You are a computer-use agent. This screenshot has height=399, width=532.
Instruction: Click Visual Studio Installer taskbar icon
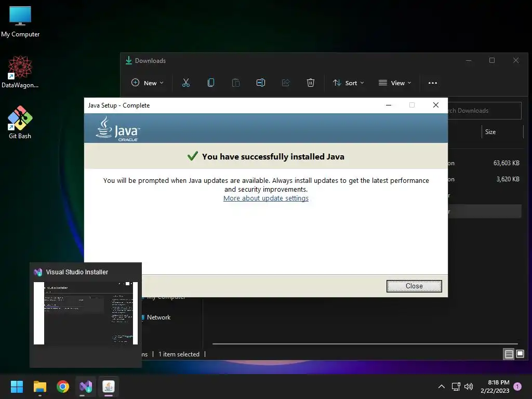[x=86, y=387]
